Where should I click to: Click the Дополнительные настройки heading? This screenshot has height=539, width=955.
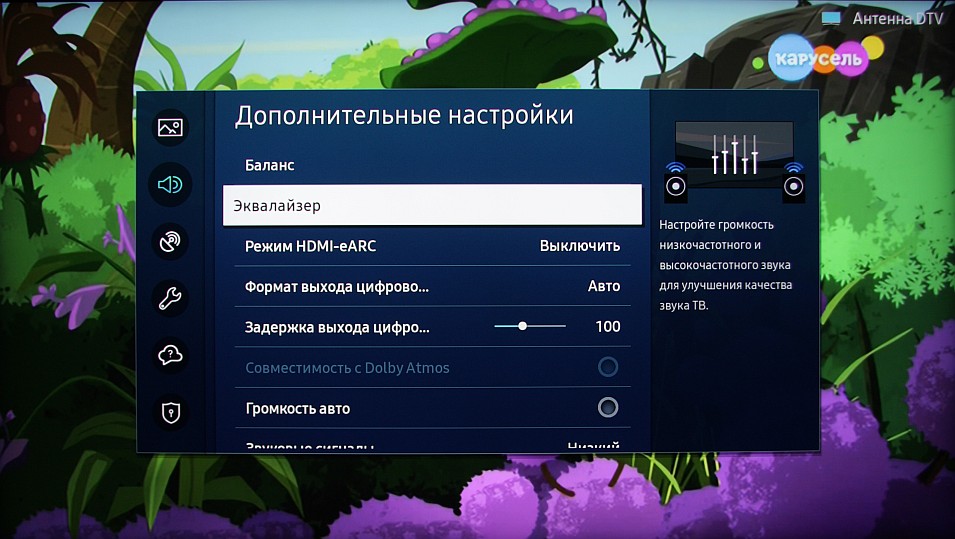pos(404,116)
